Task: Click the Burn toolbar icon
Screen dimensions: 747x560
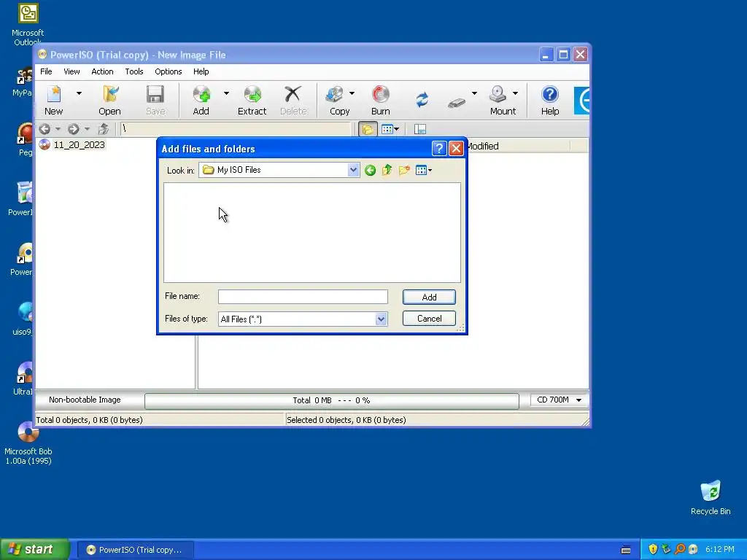Action: (x=381, y=100)
